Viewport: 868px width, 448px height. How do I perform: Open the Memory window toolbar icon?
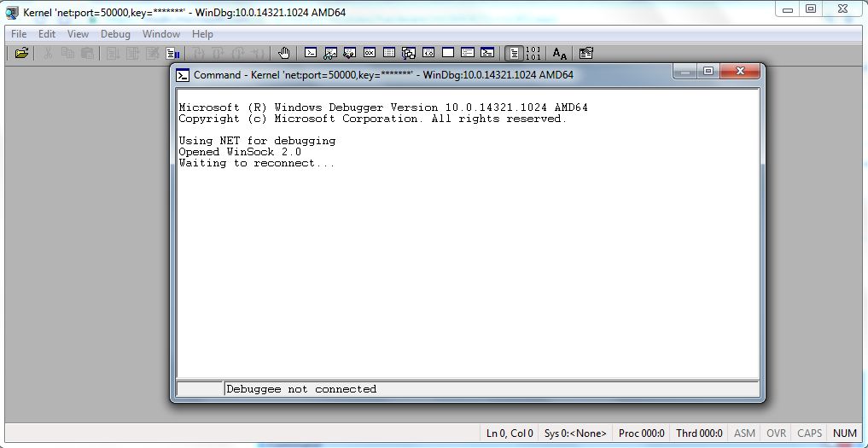(389, 53)
